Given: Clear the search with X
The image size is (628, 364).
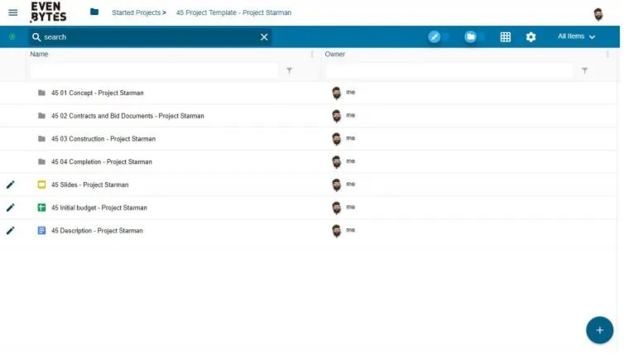Looking at the screenshot, I should (x=264, y=37).
